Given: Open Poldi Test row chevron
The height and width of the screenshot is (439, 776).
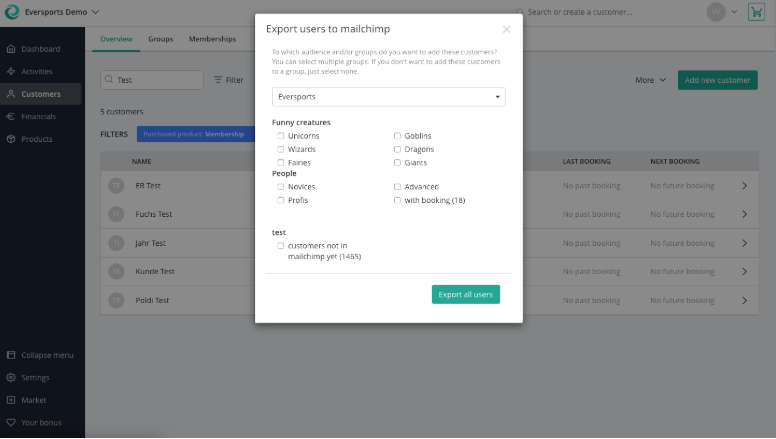Looking at the screenshot, I should point(745,300).
